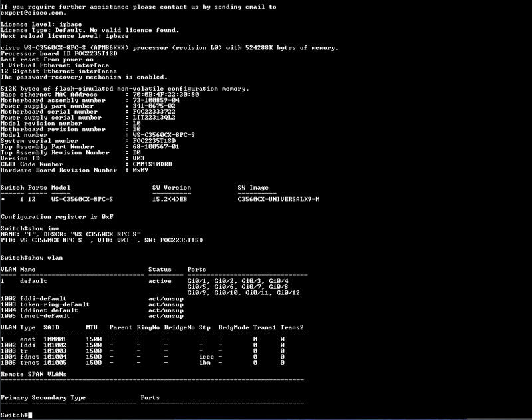532x420 pixels.
Task: Select the 'BrdgMode' column header
Action: 233,327
